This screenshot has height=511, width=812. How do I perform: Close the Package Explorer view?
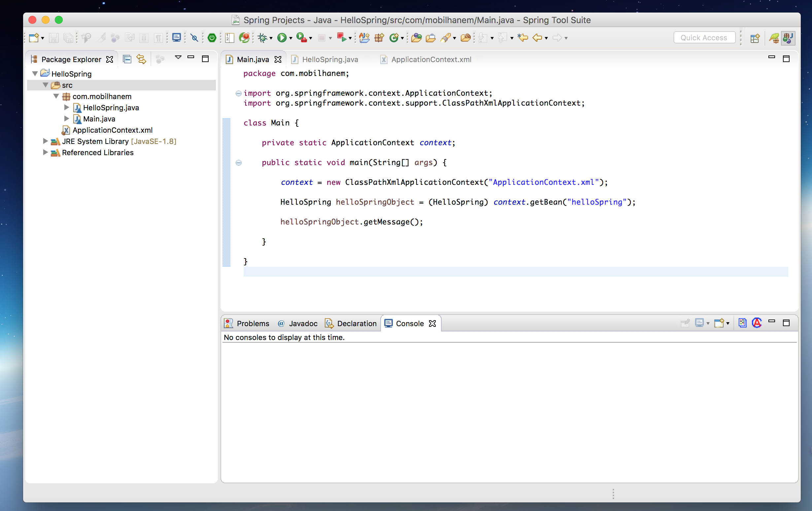click(x=110, y=60)
